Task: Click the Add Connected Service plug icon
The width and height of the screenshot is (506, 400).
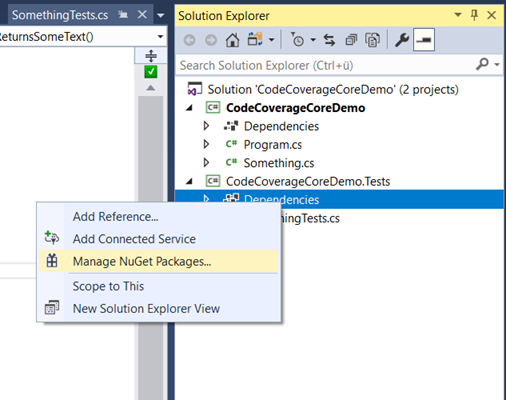Action: click(x=52, y=237)
